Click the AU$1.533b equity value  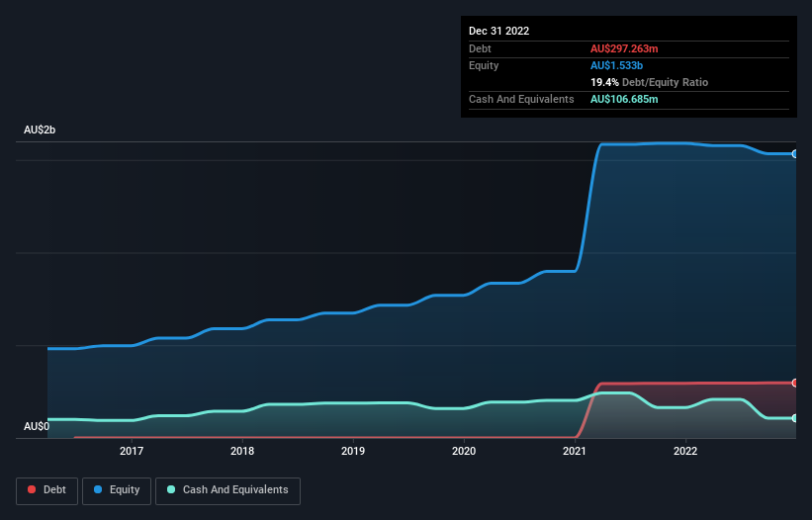click(x=617, y=65)
